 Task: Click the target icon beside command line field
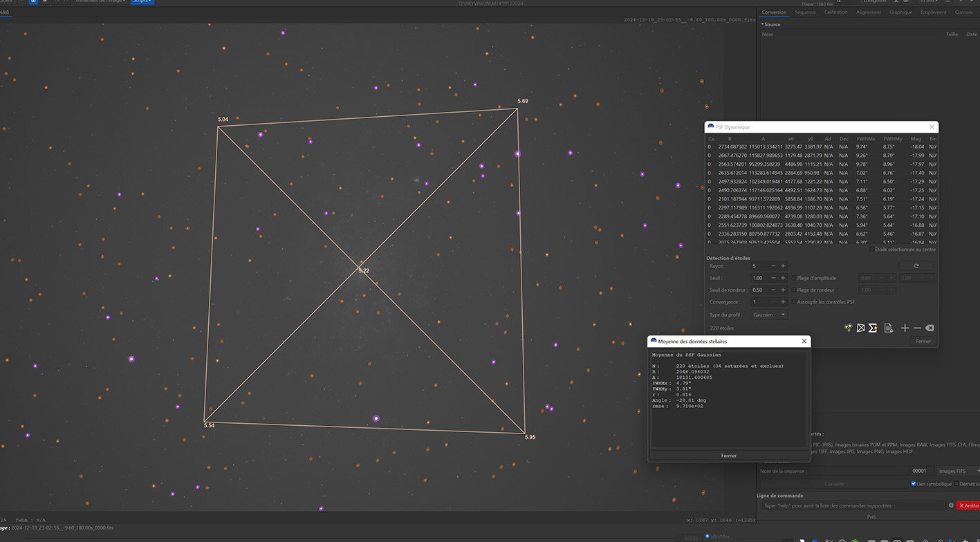pos(951,505)
